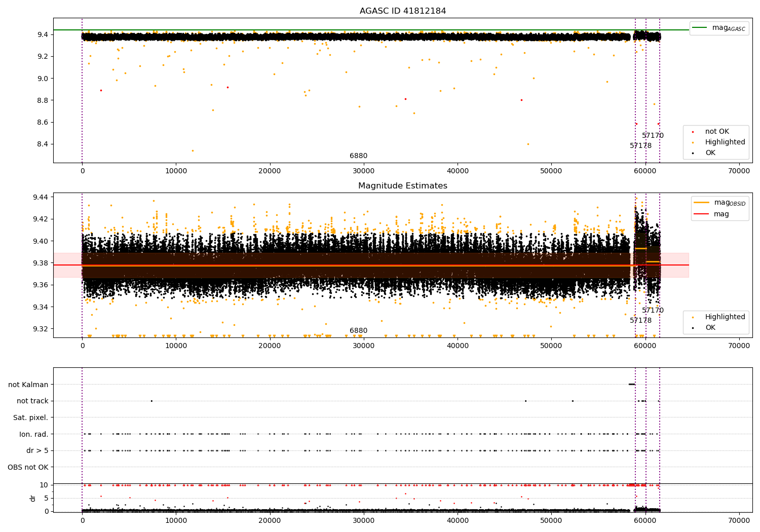Click y-axis tick 8.6 in AGASC ID plot
The image size is (760, 532).
(x=43, y=122)
